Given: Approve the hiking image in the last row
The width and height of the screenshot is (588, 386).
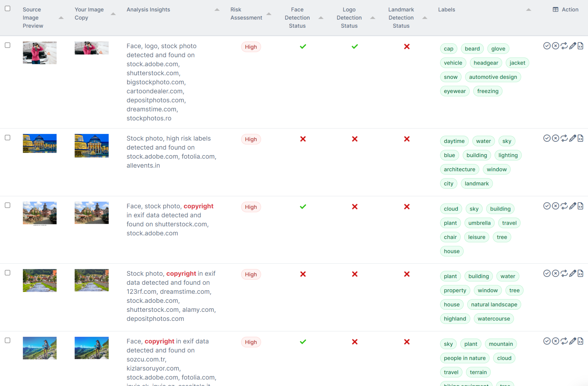Looking at the screenshot, I should coord(547,341).
